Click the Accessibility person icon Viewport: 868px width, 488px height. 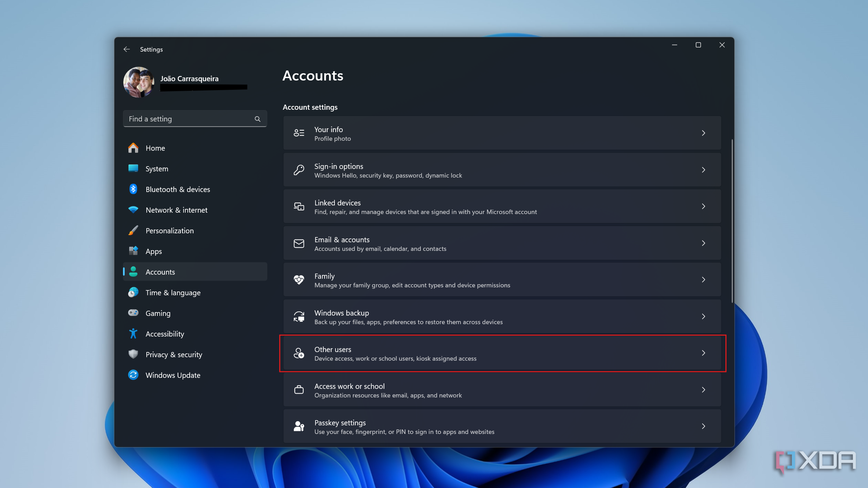pyautogui.click(x=134, y=333)
